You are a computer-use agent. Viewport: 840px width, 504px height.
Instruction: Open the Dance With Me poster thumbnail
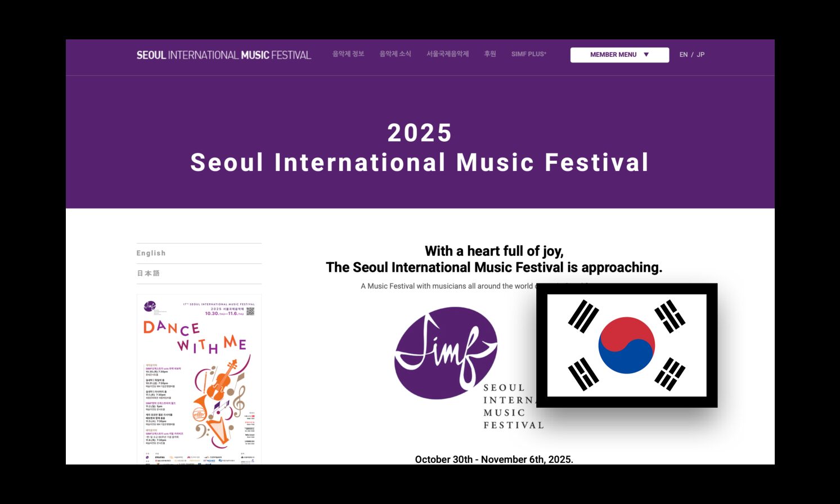(199, 379)
